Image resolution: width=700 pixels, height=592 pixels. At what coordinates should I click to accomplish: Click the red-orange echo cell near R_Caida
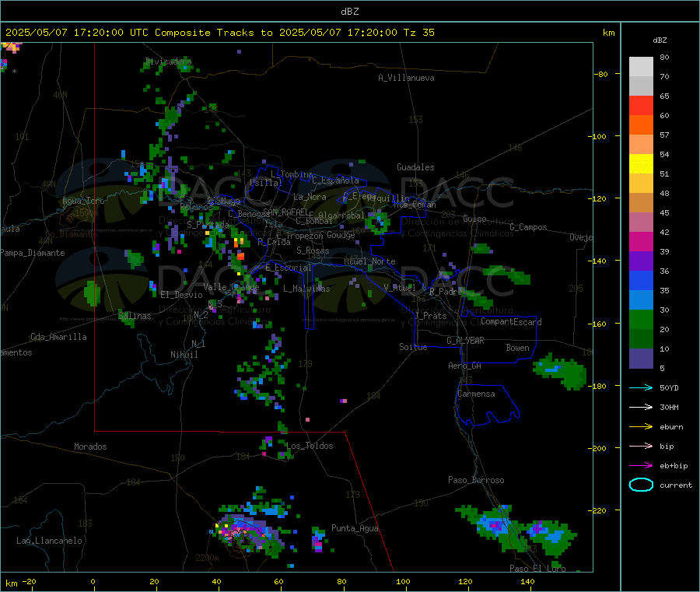(x=240, y=256)
